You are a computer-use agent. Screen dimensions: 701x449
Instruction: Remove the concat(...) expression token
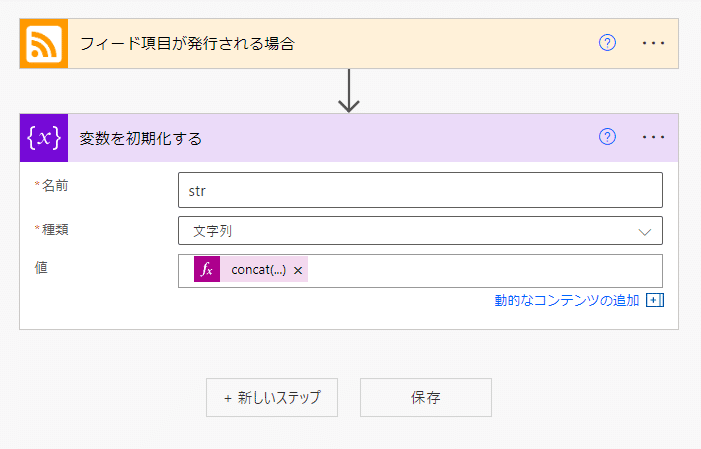[x=298, y=271]
